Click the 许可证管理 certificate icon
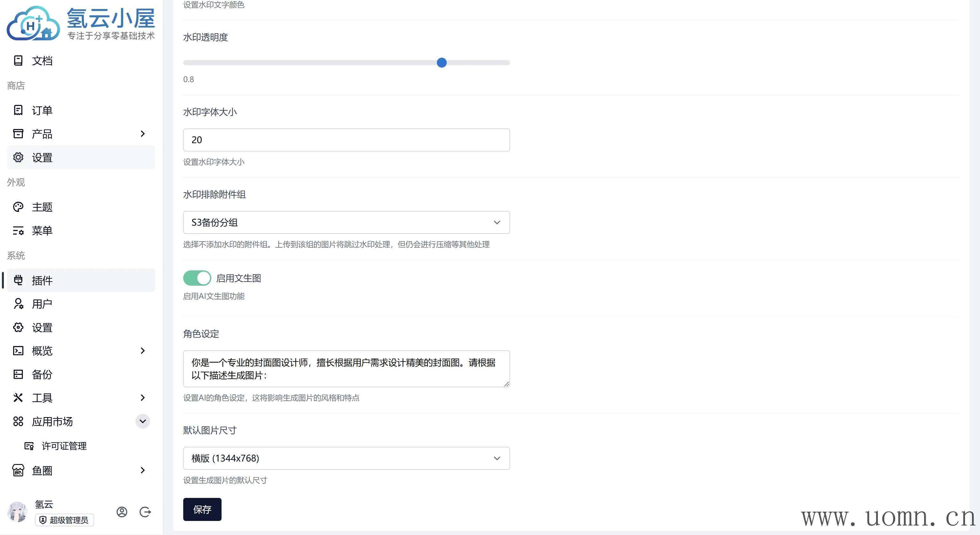This screenshot has width=980, height=535. [x=29, y=446]
